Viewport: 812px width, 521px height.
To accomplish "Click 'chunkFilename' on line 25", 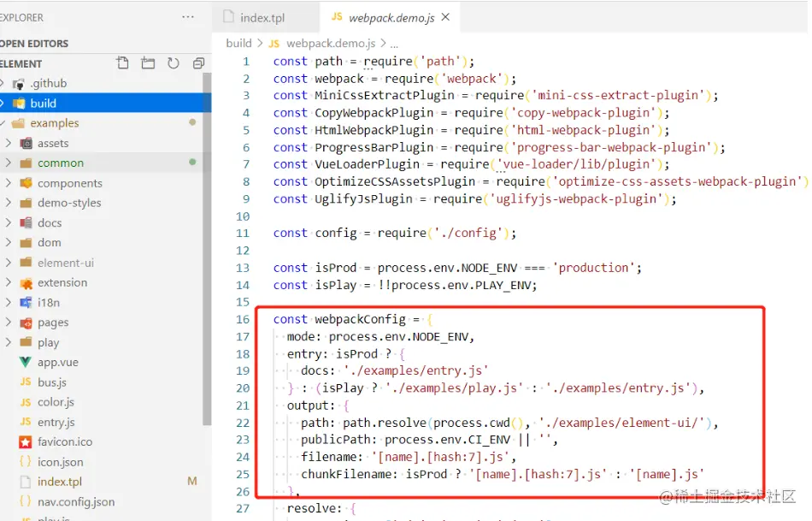I will (346, 474).
